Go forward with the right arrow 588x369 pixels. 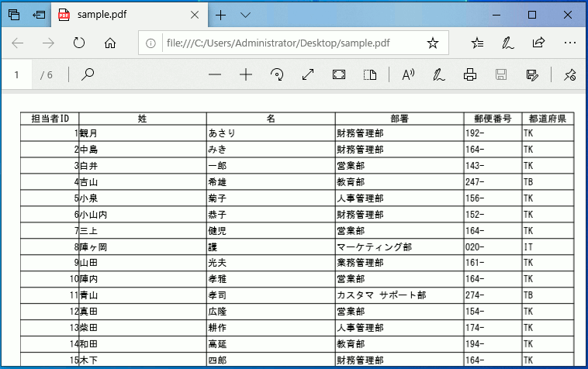[48, 43]
